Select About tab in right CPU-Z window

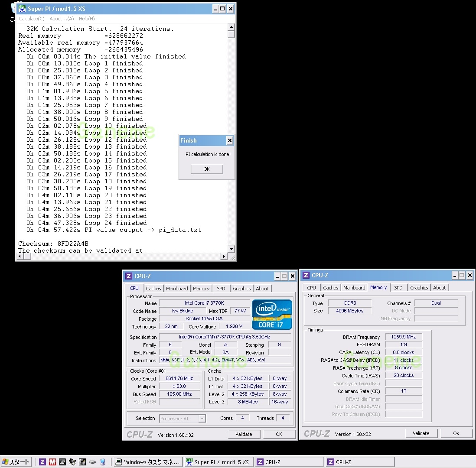click(440, 288)
